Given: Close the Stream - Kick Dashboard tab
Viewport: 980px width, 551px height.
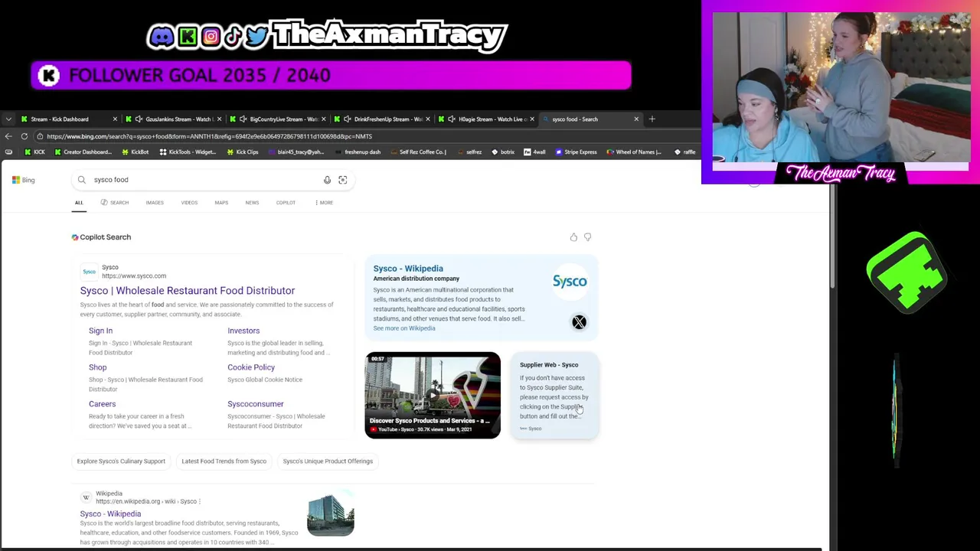Looking at the screenshot, I should [x=115, y=119].
